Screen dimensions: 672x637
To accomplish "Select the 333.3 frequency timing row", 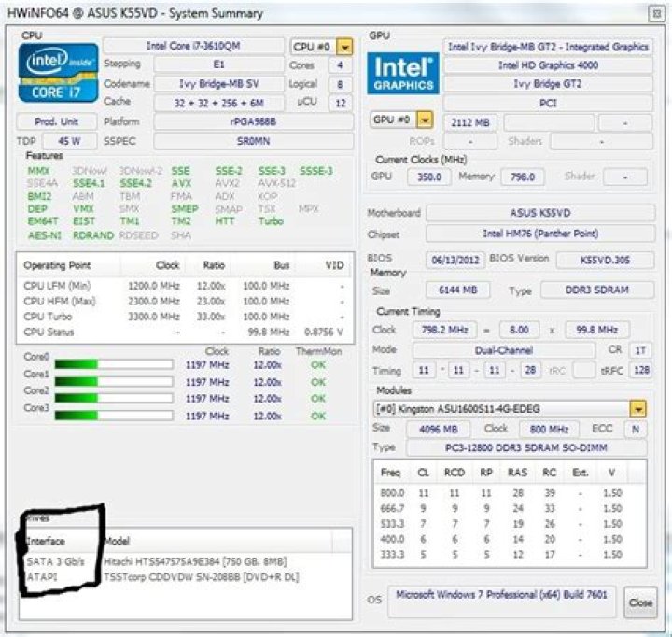I will [x=510, y=555].
